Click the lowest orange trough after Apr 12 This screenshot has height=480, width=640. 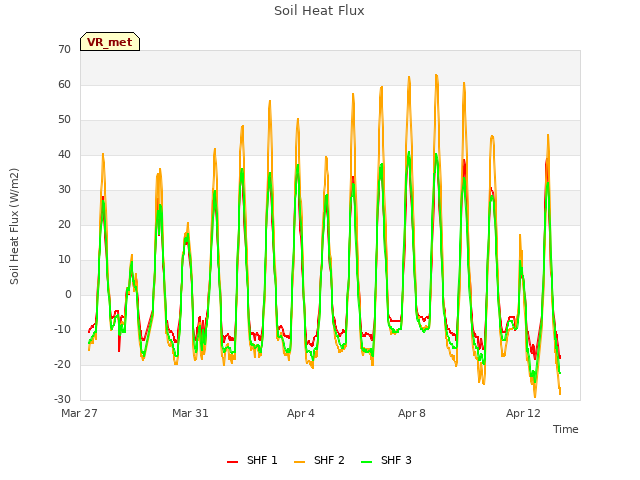[x=535, y=397]
